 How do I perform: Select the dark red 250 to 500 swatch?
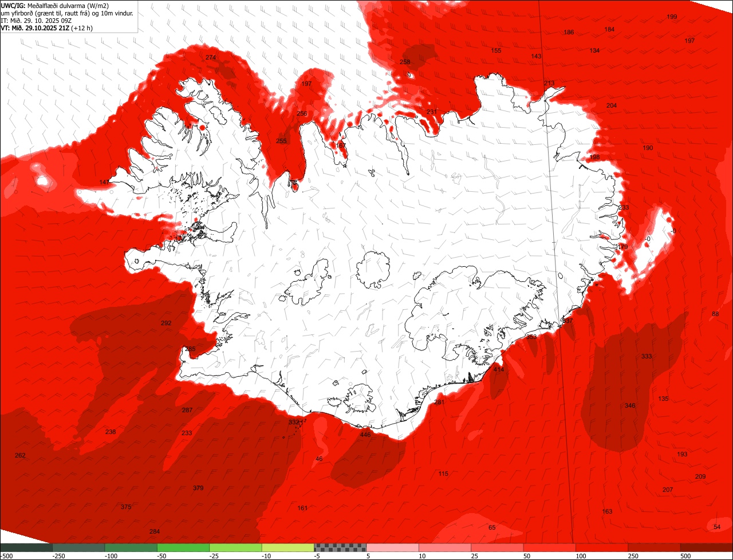click(x=655, y=547)
